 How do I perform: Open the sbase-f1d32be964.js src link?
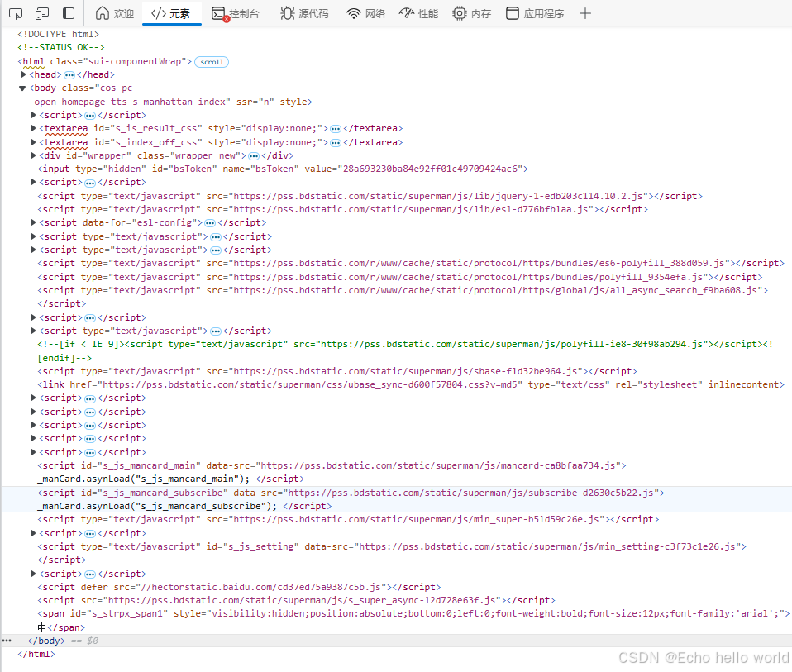(405, 371)
